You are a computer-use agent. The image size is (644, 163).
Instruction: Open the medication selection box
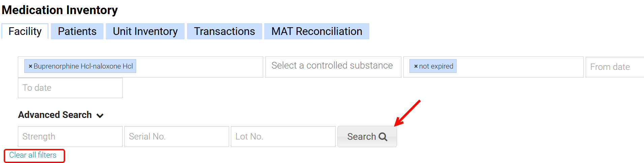pos(199,67)
